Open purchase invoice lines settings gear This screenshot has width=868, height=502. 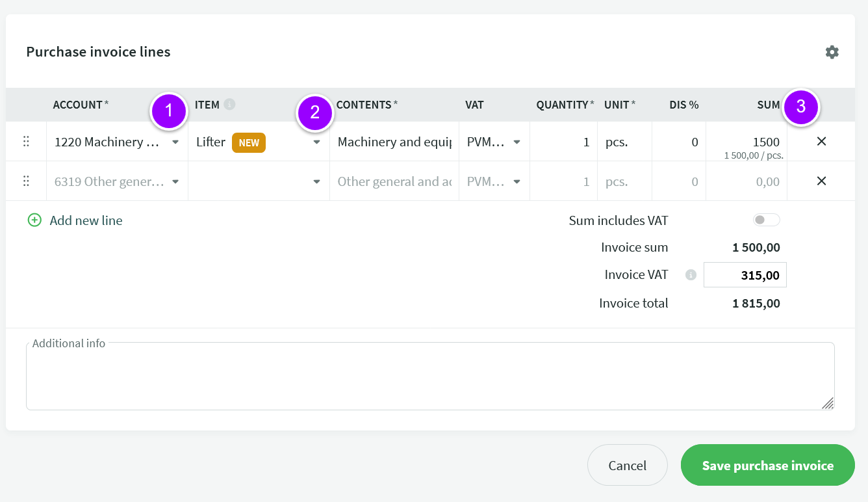(x=832, y=52)
